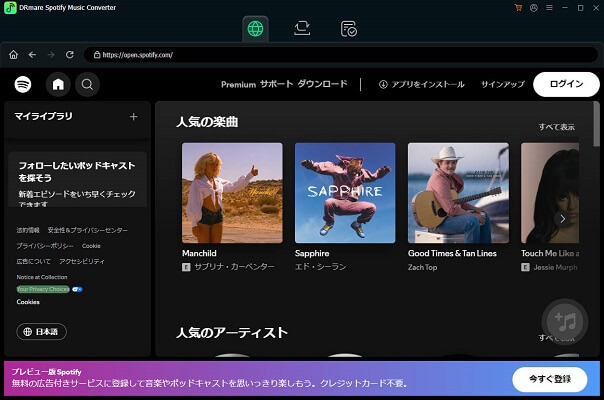Go to browser home page icon
Viewport: 604px width, 400px height.
(13, 55)
